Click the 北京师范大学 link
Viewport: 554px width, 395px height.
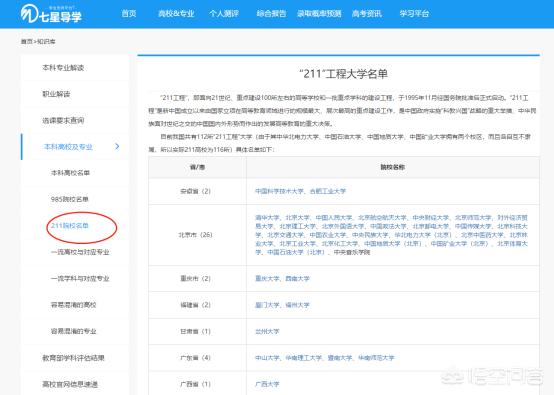473,218
